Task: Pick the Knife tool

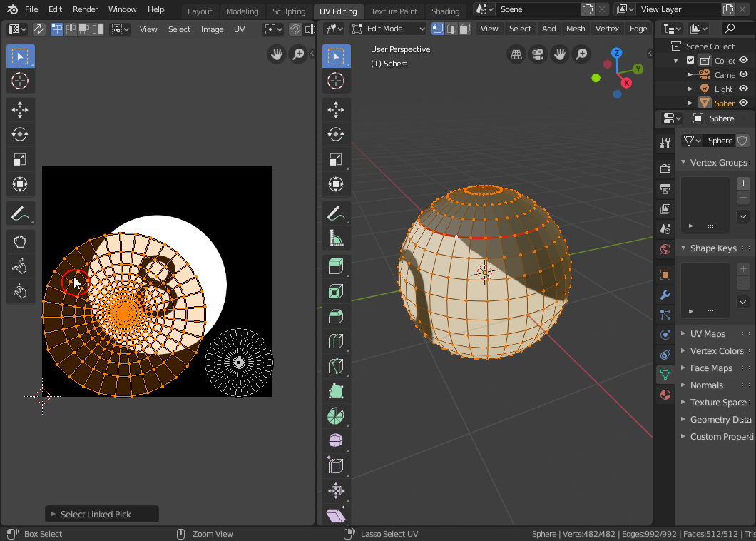Action: tap(336, 366)
